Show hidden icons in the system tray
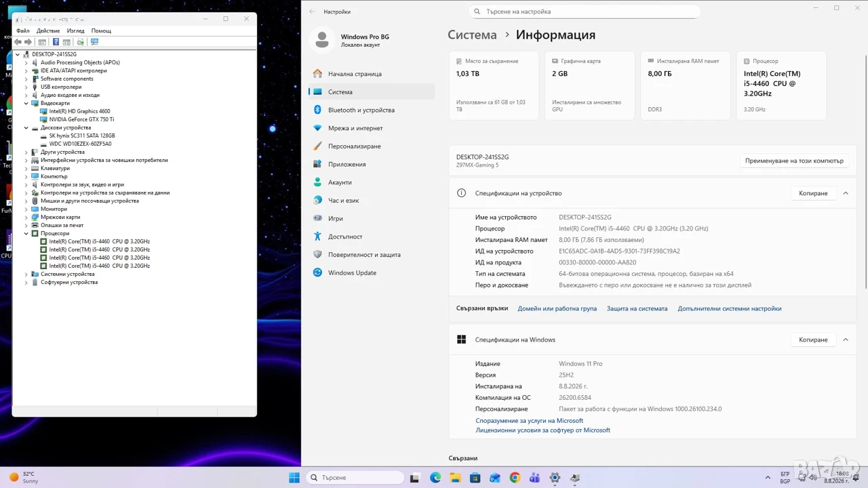The image size is (868, 488). pyautogui.click(x=768, y=478)
